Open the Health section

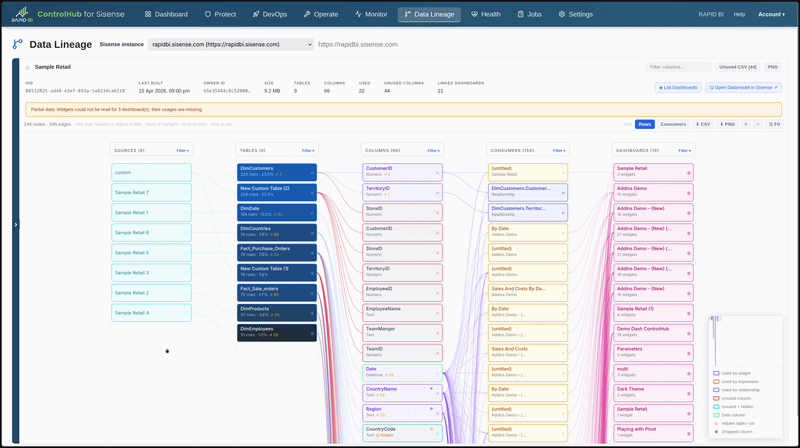(x=486, y=14)
